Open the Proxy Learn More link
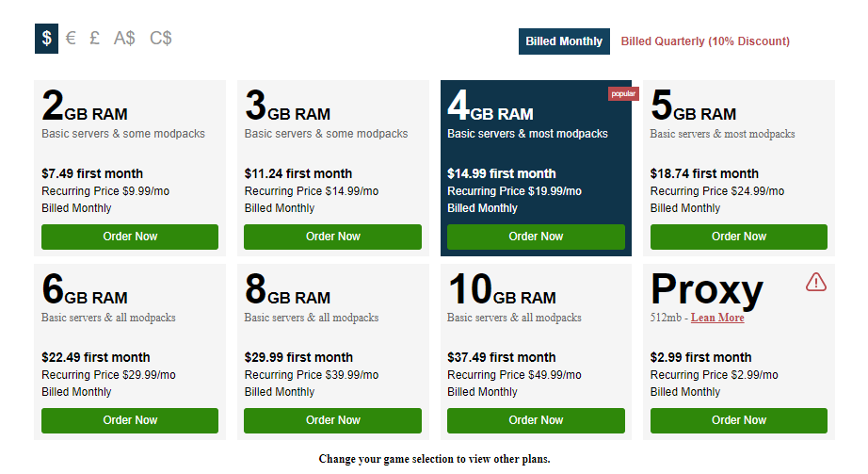Screen dimensions: 868x474 pos(717,318)
